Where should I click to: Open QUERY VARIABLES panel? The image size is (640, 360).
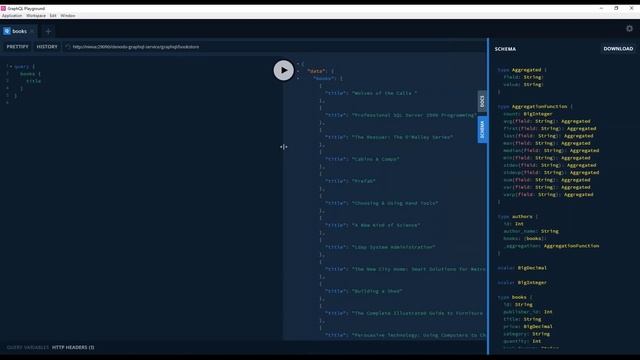pyautogui.click(x=27, y=347)
